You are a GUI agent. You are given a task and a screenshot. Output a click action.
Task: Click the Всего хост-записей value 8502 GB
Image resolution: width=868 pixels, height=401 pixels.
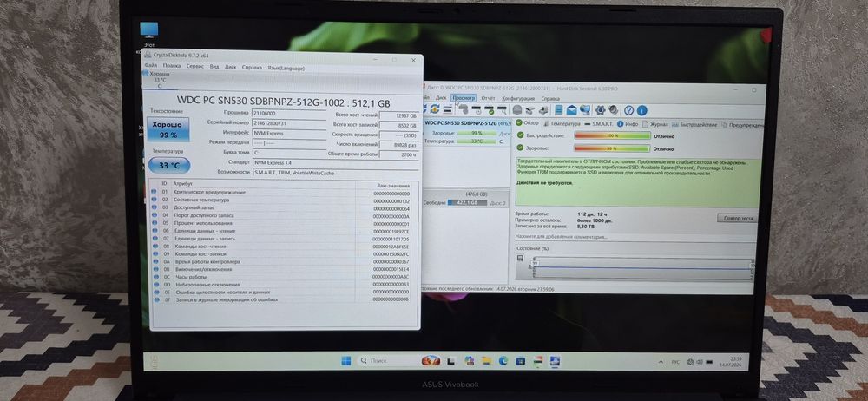click(x=398, y=126)
